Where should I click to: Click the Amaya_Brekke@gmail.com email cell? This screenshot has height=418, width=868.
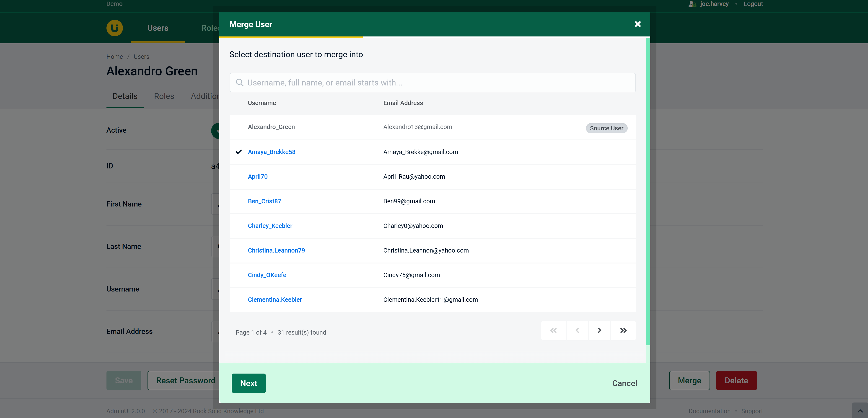420,152
